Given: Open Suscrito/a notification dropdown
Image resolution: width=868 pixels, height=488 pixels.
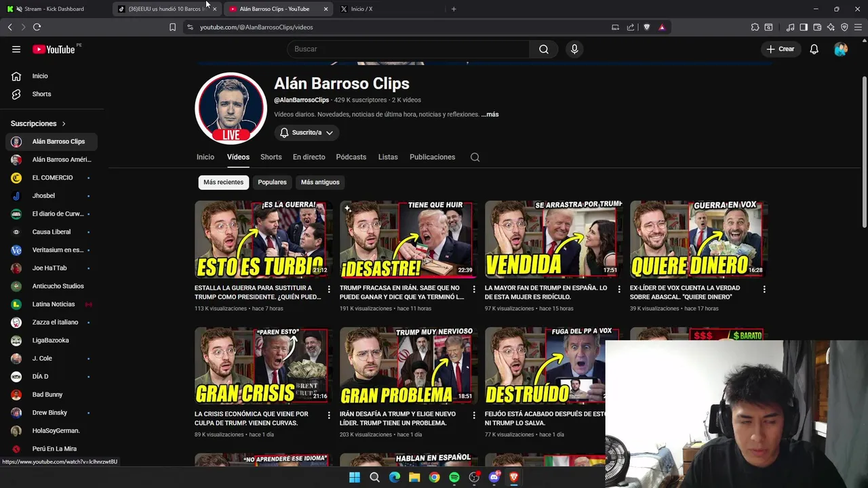Looking at the screenshot, I should click(307, 133).
